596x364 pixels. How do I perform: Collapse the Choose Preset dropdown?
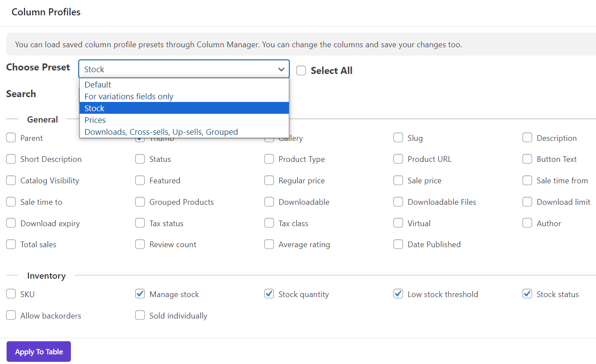tap(281, 69)
